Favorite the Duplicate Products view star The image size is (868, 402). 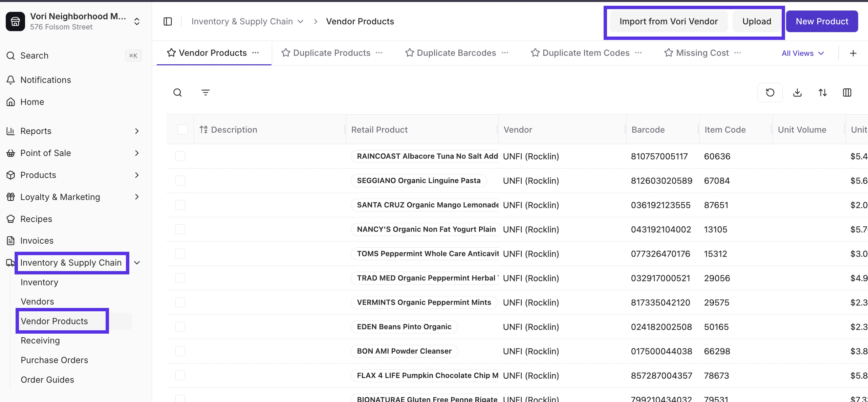click(286, 53)
